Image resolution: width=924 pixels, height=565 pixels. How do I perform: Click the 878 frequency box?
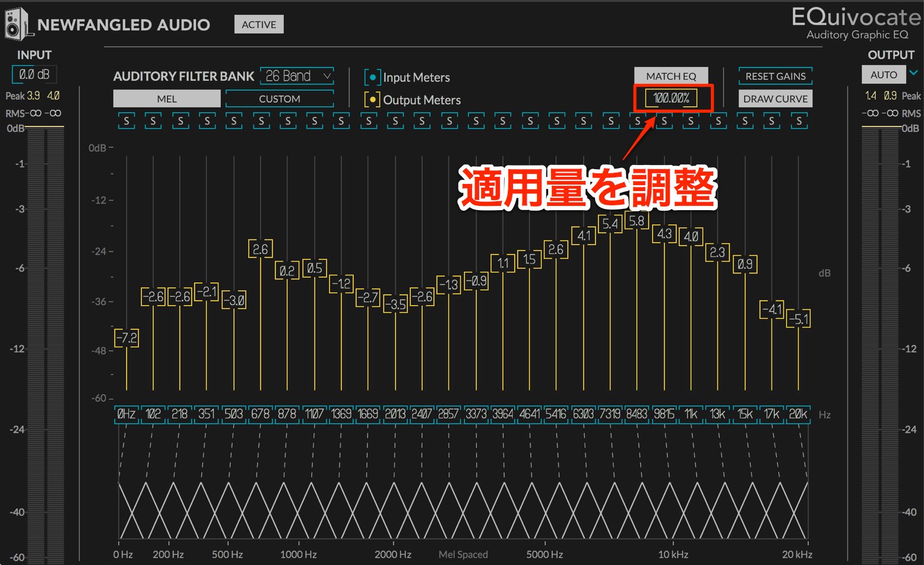point(287,414)
